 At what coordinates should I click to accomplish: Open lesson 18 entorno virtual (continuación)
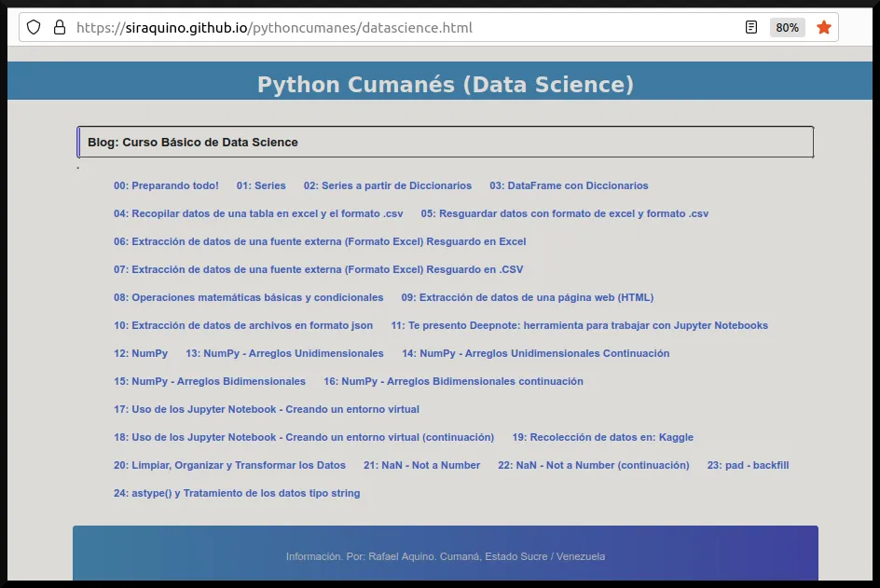coord(304,437)
